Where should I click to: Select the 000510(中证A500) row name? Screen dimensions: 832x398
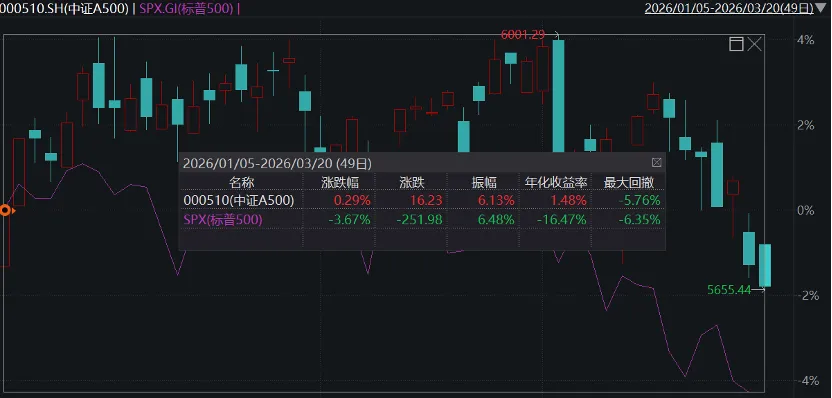(x=239, y=200)
